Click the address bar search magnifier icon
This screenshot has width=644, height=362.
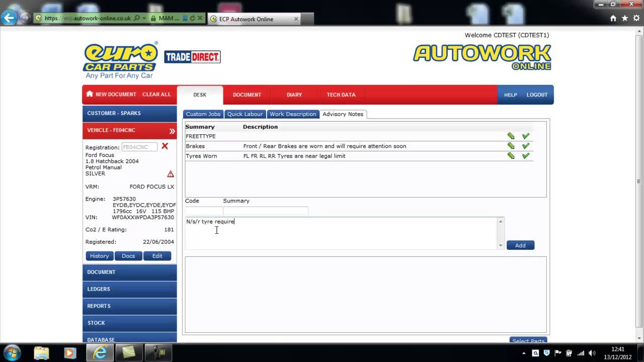coord(137,18)
